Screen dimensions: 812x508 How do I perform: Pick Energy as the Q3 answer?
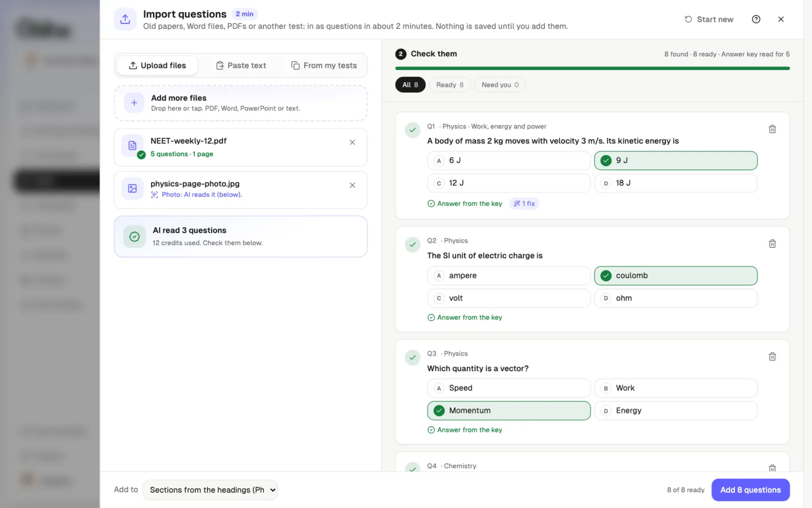[x=675, y=411]
